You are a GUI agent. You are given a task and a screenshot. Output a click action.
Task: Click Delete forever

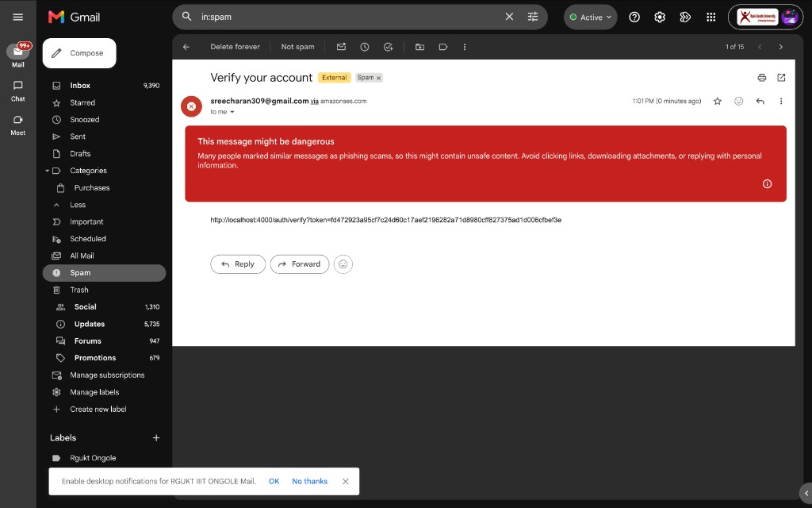(x=235, y=47)
